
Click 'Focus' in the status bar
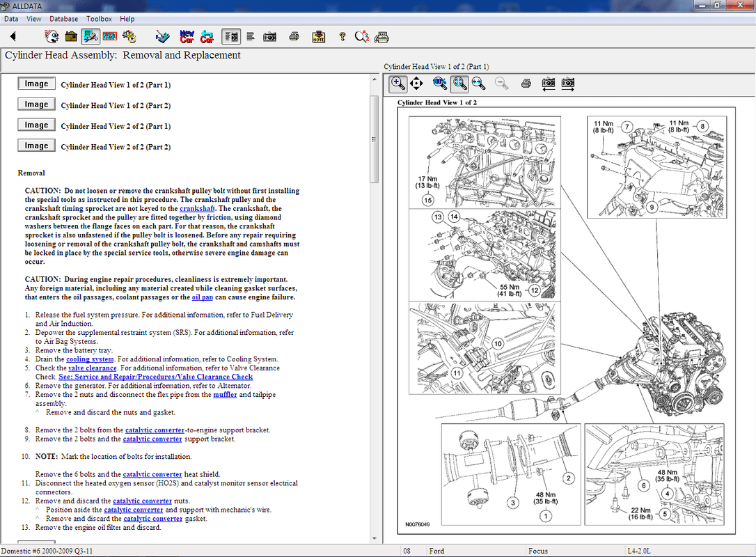point(538,551)
